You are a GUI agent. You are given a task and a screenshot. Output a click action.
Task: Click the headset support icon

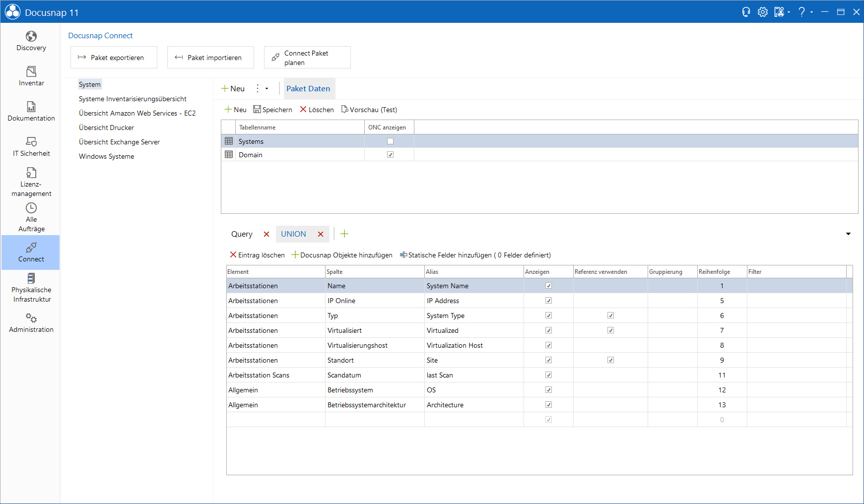746,12
